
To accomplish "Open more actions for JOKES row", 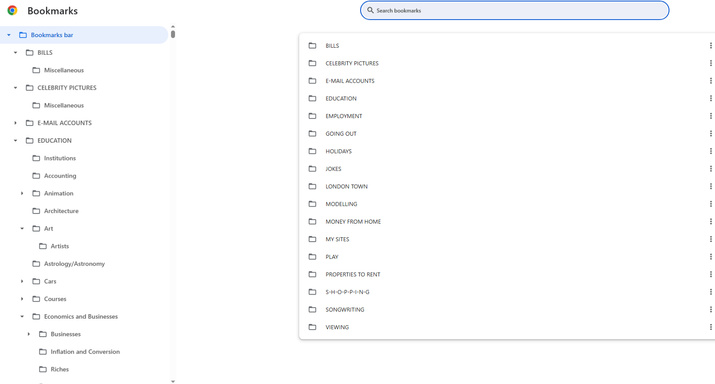I will point(710,169).
